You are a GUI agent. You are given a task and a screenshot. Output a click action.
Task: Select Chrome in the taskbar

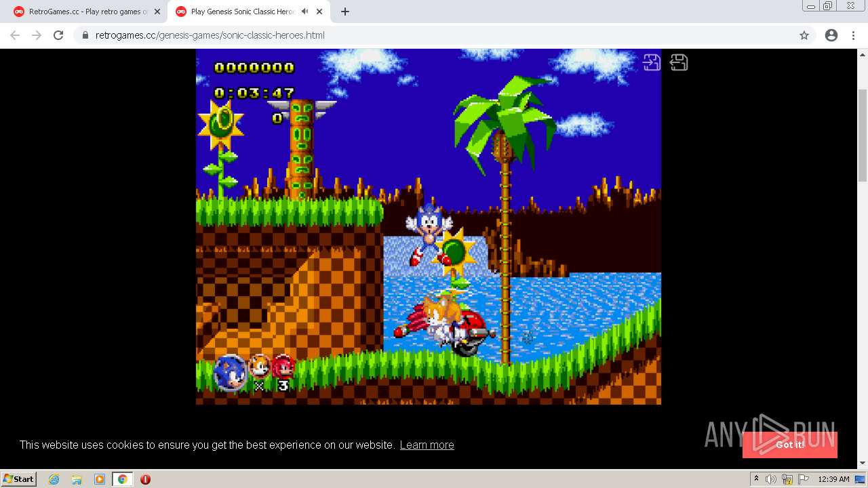pyautogui.click(x=122, y=479)
